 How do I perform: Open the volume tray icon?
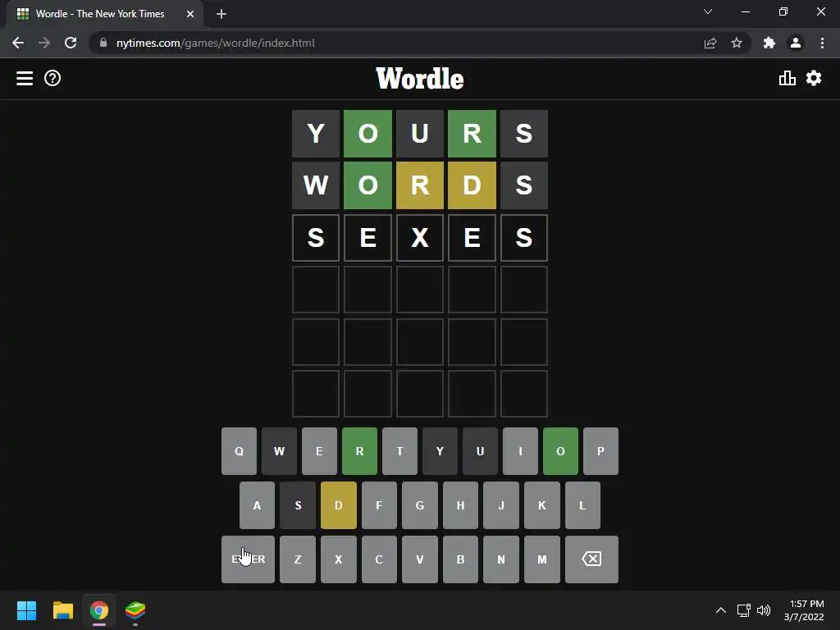[764, 610]
